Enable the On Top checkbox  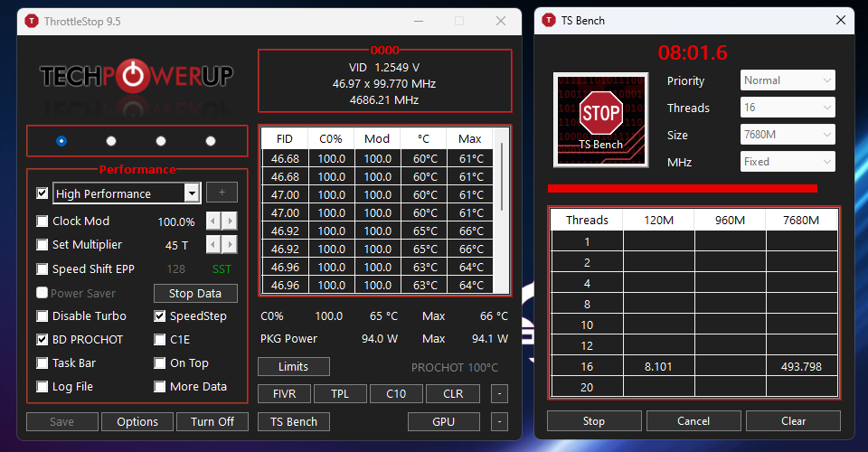tap(160, 363)
